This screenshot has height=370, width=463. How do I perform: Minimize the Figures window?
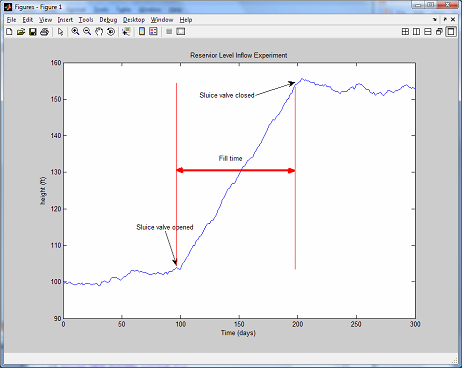[x=418, y=5]
